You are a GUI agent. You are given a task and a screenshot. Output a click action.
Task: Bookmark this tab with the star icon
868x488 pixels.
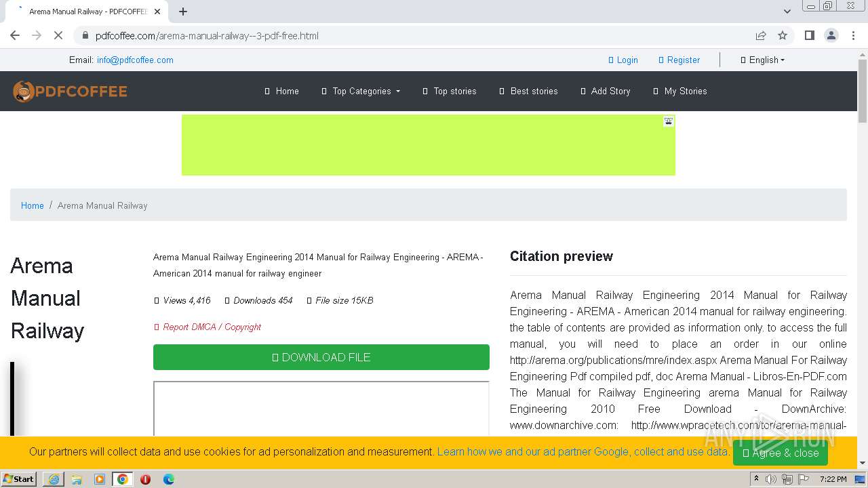[783, 35]
